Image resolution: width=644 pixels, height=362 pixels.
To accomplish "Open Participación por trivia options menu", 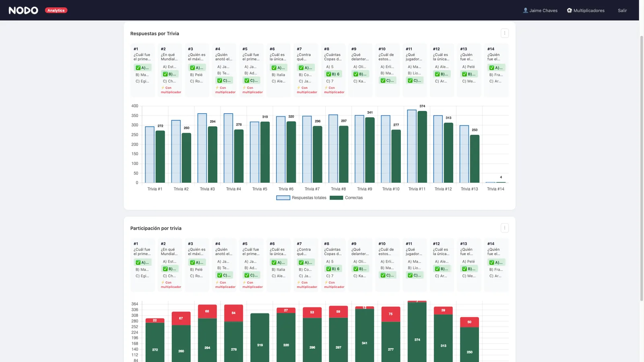I will pos(505,228).
